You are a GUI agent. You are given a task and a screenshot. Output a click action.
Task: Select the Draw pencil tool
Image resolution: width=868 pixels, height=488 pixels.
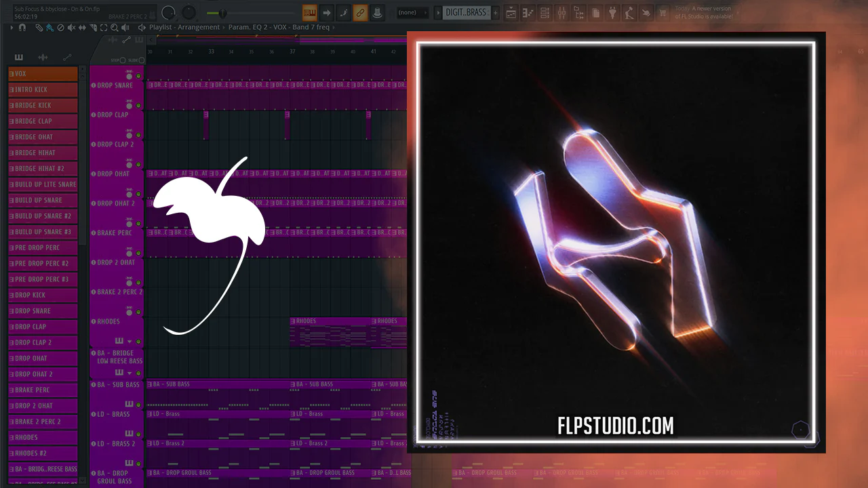(39, 28)
